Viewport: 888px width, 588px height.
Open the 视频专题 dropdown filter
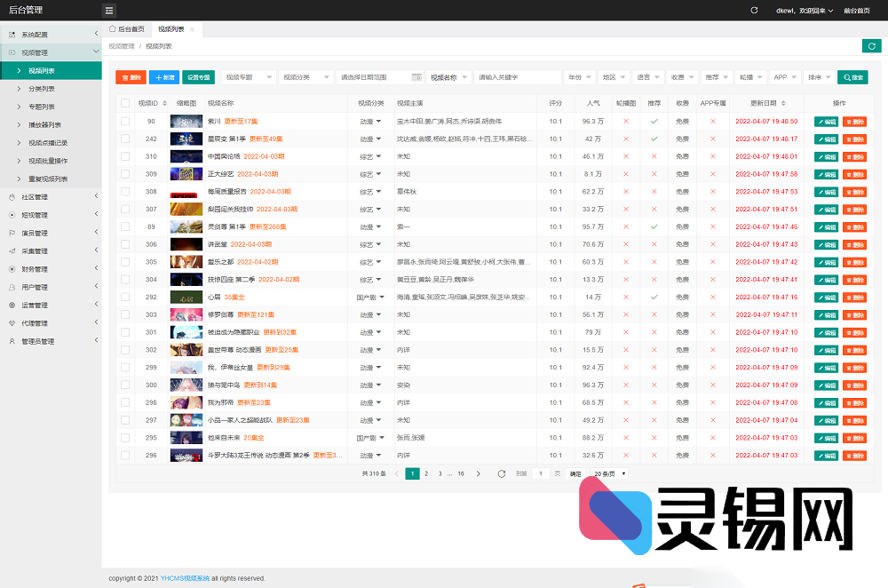tap(249, 77)
